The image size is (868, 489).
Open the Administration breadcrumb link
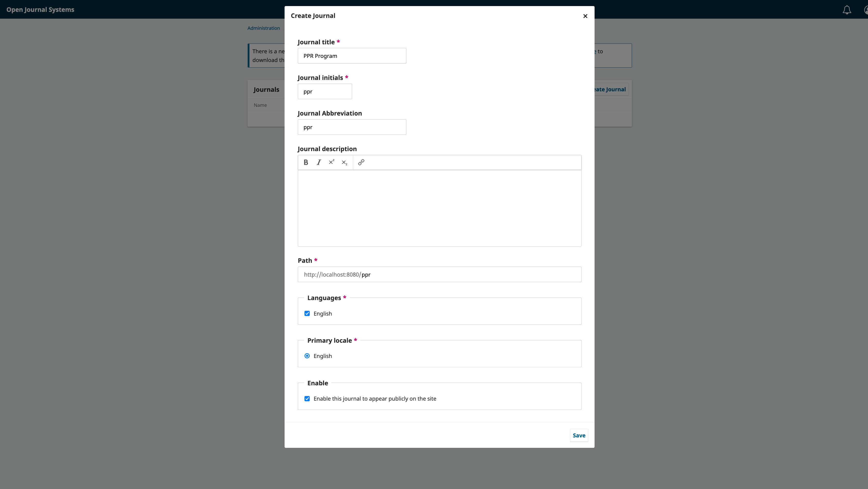pyautogui.click(x=263, y=28)
